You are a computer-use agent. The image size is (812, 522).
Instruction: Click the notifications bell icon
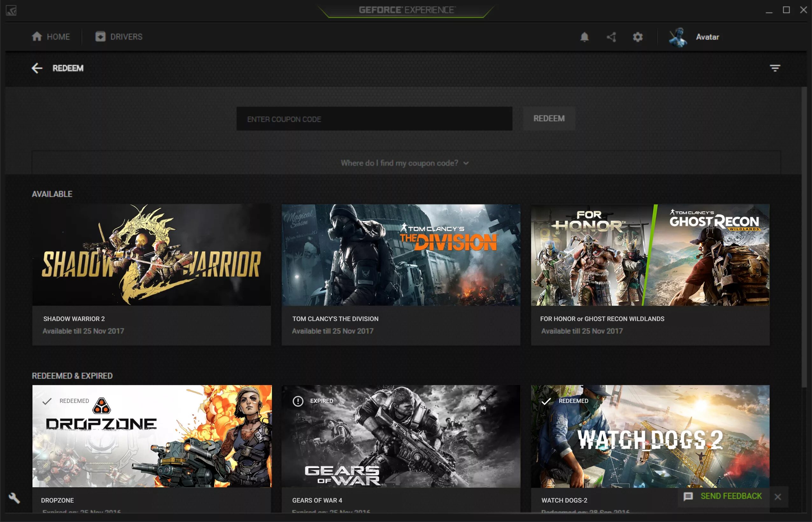point(584,37)
